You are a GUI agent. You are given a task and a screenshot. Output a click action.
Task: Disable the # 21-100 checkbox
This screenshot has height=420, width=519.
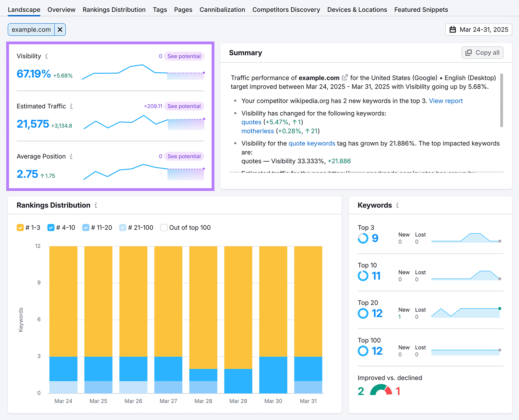click(123, 228)
